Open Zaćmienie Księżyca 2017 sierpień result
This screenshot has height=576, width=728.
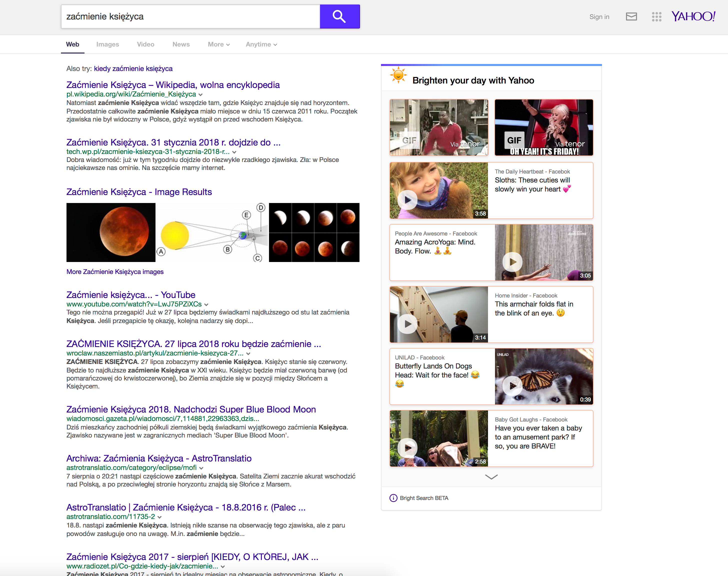[192, 557]
